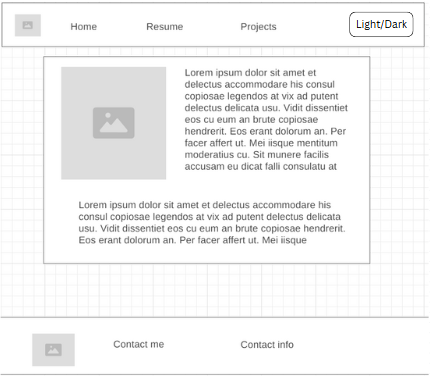Screen dimensions: 430x376
Task: Click the footer logo image placeholder
Action: coord(53,350)
